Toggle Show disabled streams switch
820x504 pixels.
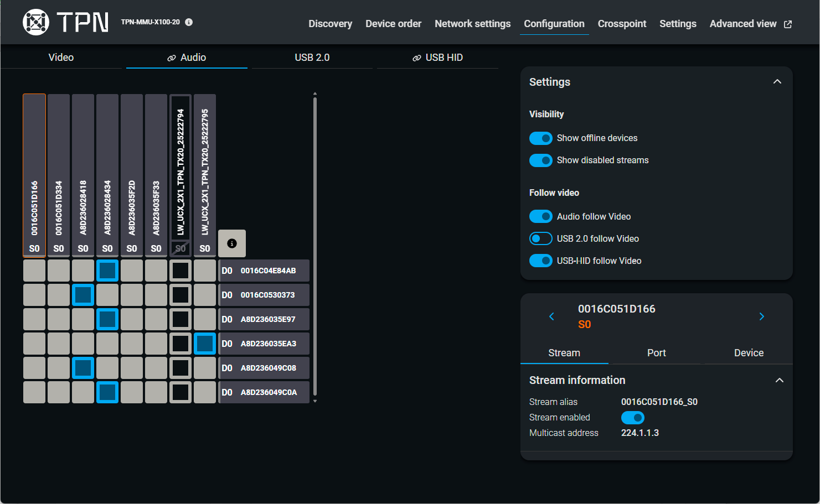click(540, 160)
